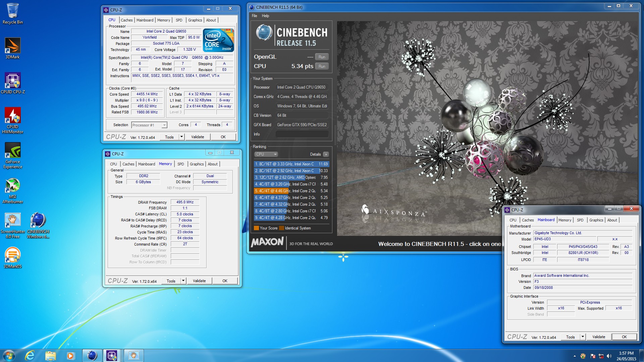
Task: Click Tools button in Mainboard CPU-Z window
Action: [570, 337]
